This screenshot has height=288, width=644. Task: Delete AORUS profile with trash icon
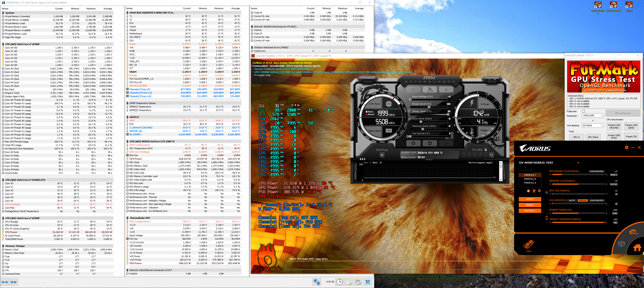(534, 191)
